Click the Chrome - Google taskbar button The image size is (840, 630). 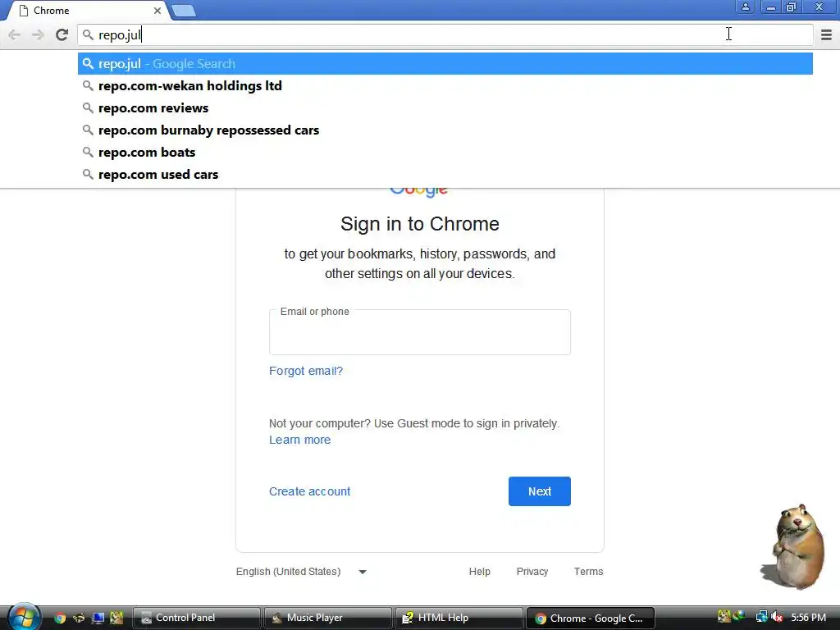[591, 618]
